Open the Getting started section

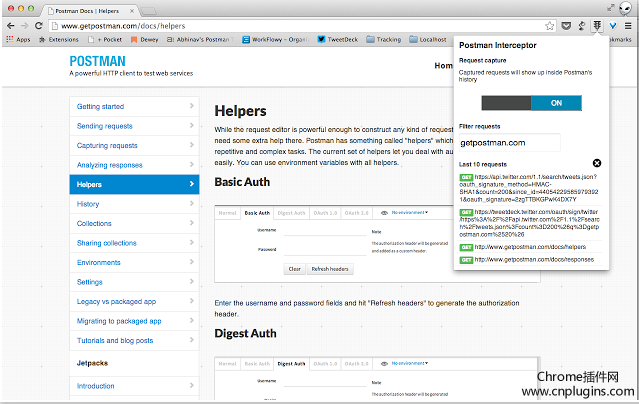point(134,106)
